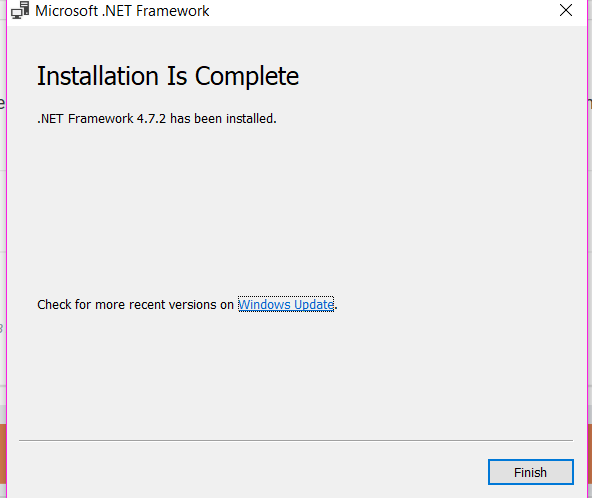Close the Microsoft .NET Framework dialog
Image resolution: width=592 pixels, height=498 pixels.
566,10
